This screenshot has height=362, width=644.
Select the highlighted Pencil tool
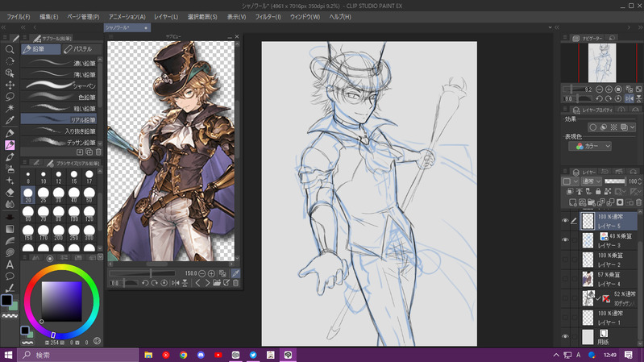click(x=10, y=145)
